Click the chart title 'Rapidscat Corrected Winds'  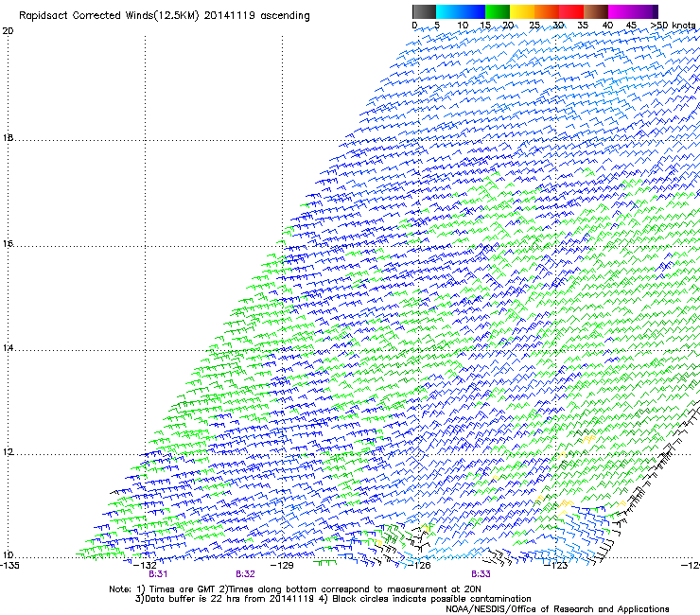pyautogui.click(x=86, y=15)
